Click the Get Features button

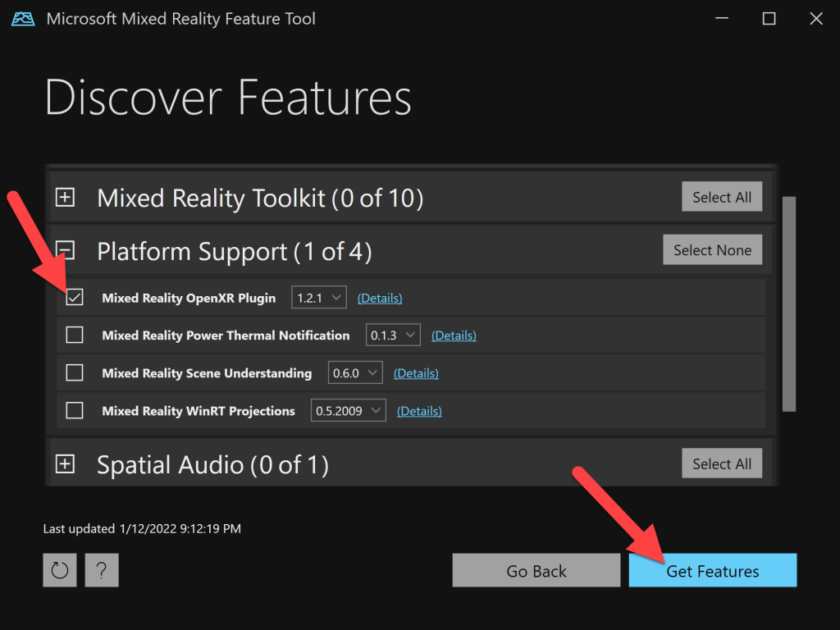713,571
